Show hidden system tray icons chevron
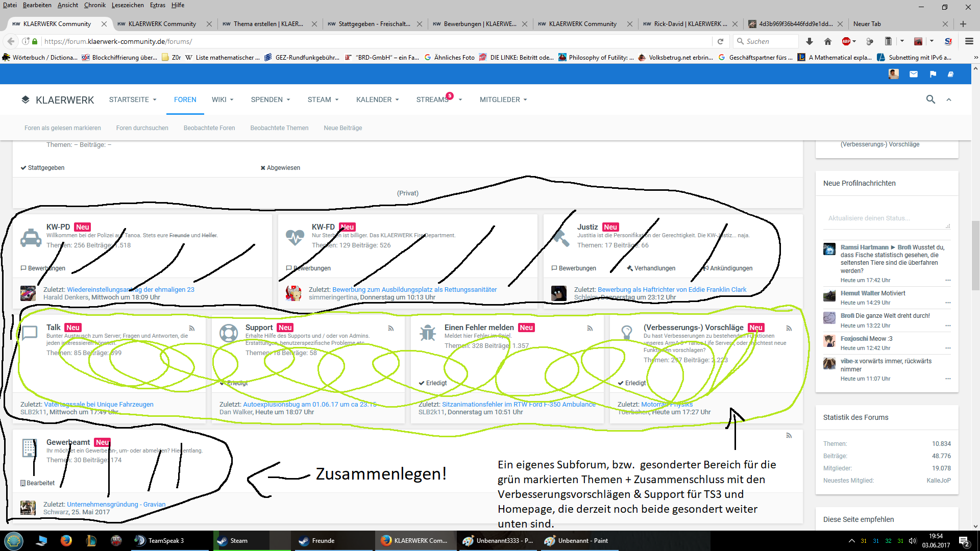The width and height of the screenshot is (980, 551). coord(851,541)
